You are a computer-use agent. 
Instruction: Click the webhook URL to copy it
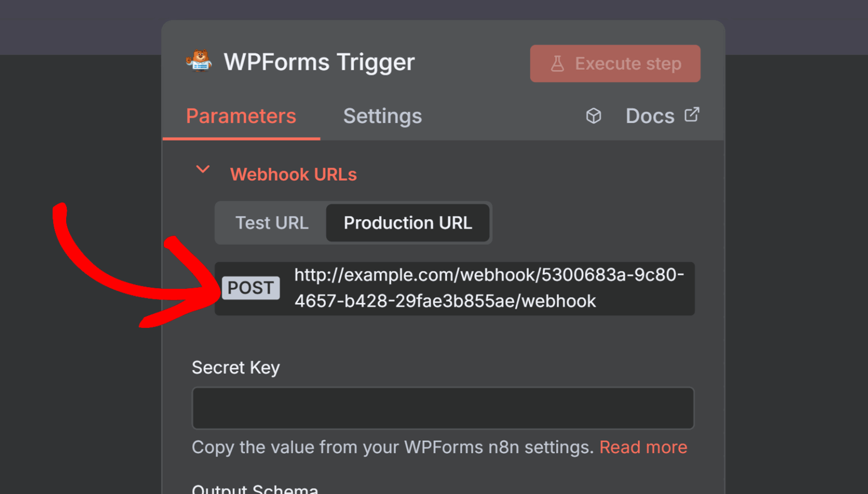click(489, 288)
